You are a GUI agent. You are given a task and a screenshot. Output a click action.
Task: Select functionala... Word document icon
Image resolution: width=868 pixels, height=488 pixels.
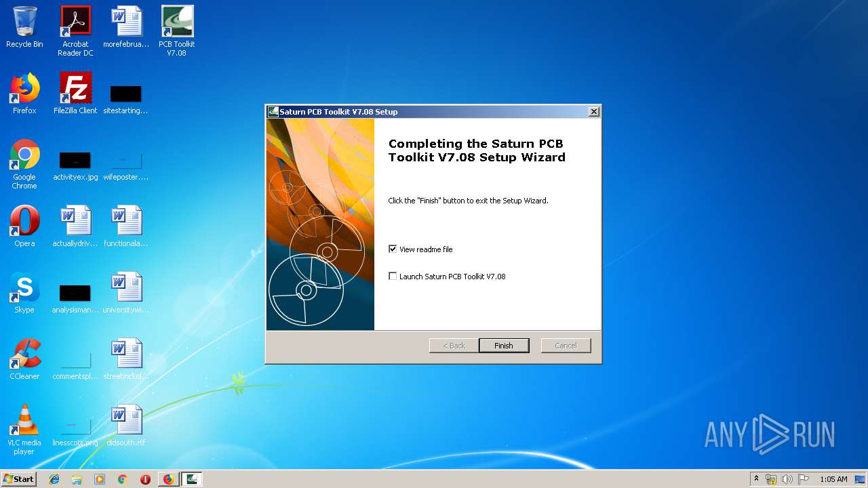click(126, 226)
